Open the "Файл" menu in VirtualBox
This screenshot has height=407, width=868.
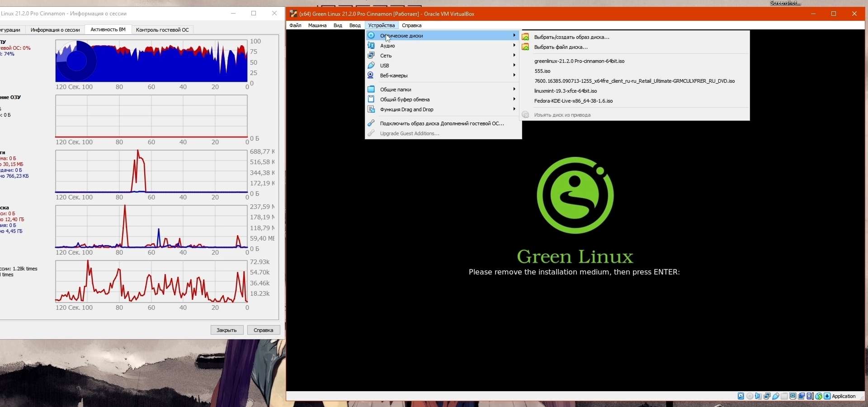[296, 25]
